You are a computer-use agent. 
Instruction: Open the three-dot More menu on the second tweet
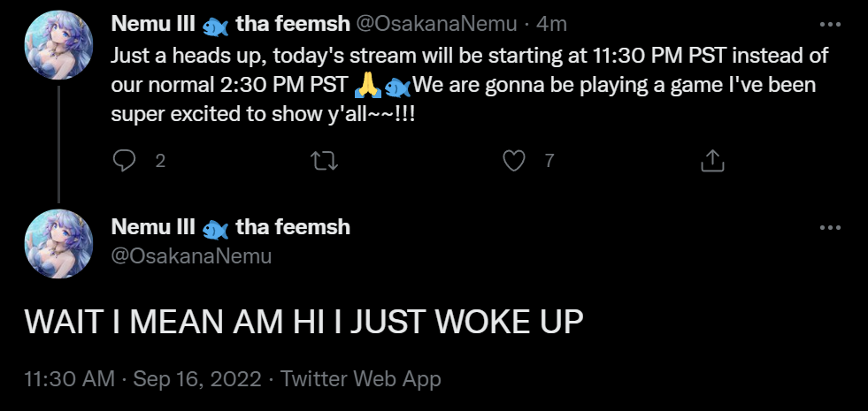click(830, 227)
